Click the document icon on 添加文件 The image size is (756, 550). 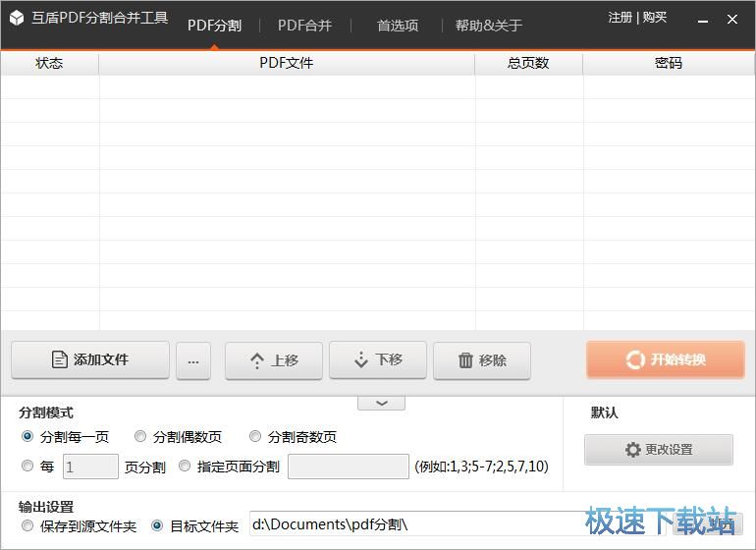59,359
